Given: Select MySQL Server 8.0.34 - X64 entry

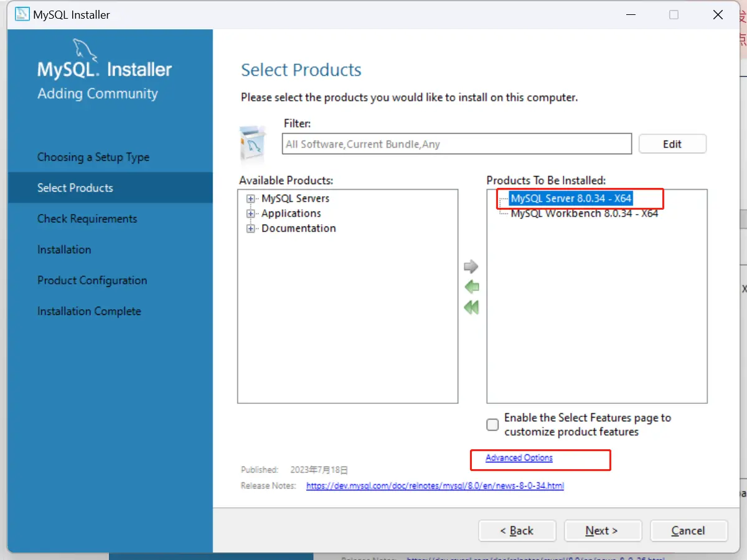Looking at the screenshot, I should click(x=571, y=198).
